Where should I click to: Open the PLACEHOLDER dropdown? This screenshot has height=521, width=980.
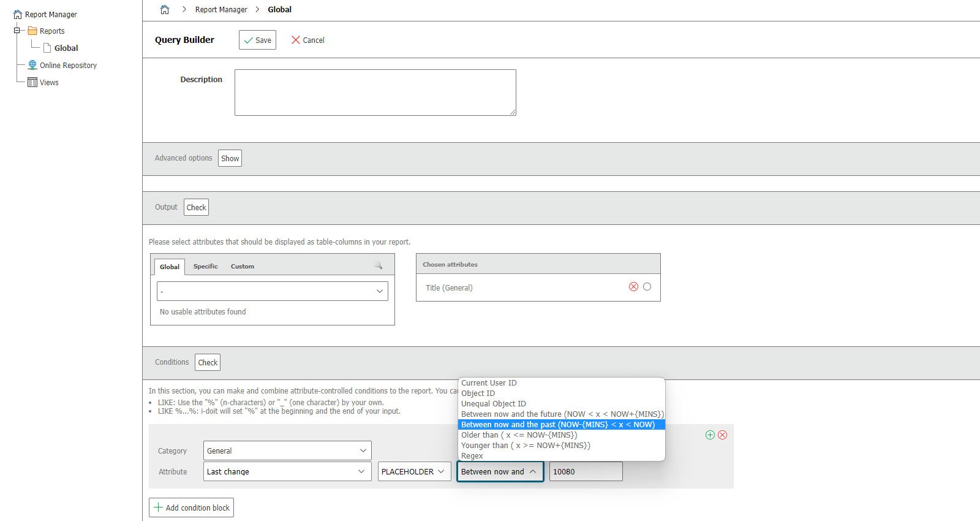tap(414, 471)
